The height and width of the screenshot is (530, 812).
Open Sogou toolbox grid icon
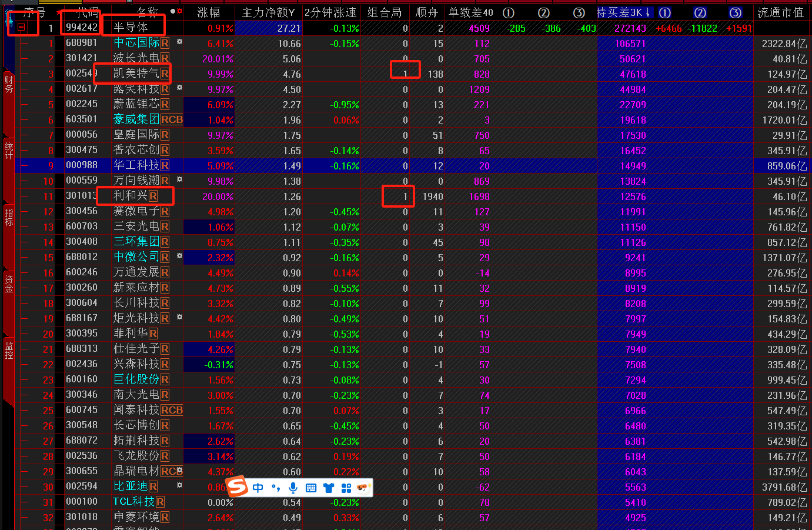pos(346,488)
